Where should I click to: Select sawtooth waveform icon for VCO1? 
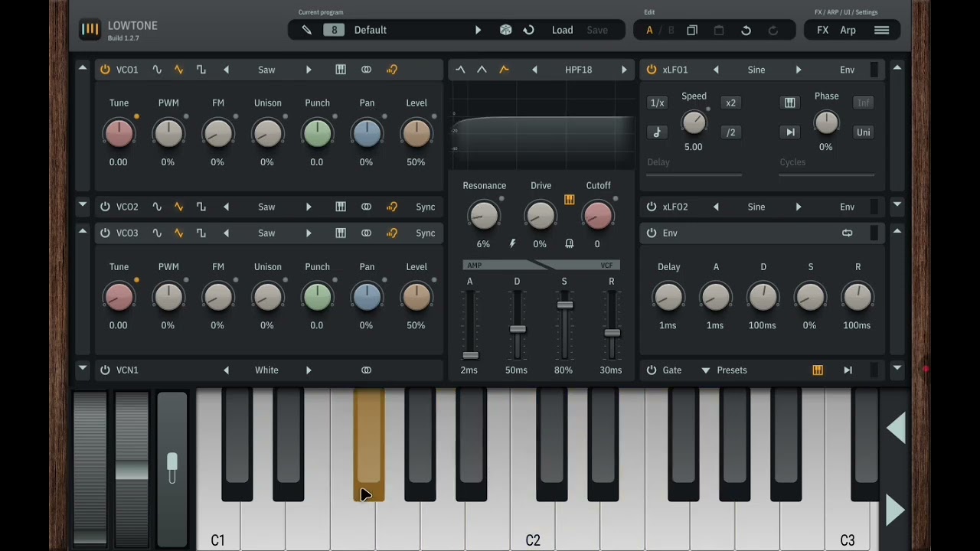(x=179, y=70)
